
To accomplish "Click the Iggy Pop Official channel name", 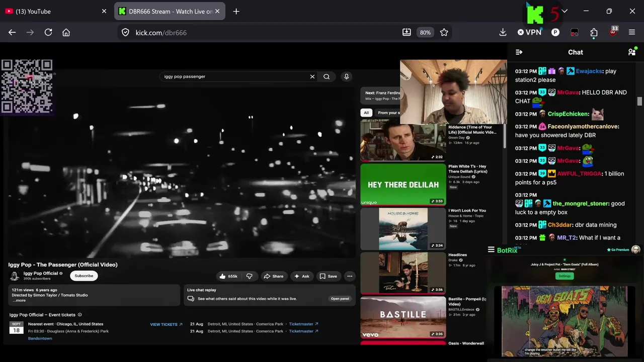I will pyautogui.click(x=41, y=274).
